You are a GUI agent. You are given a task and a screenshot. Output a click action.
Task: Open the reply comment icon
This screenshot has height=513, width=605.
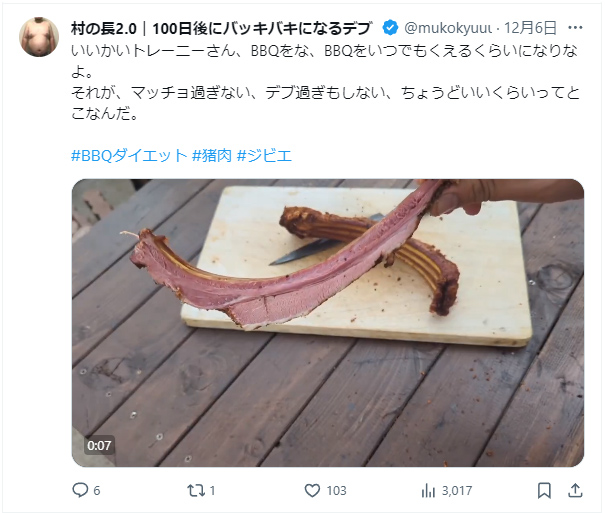pyautogui.click(x=80, y=490)
